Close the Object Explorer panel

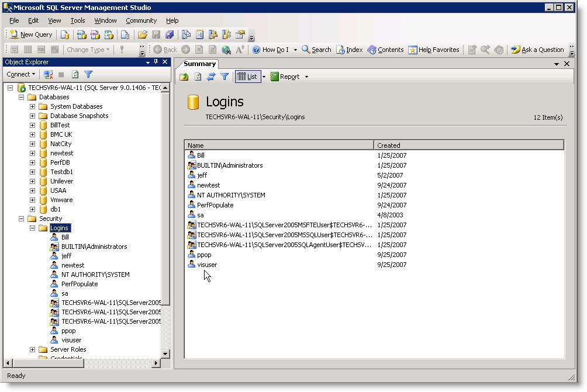[165, 62]
